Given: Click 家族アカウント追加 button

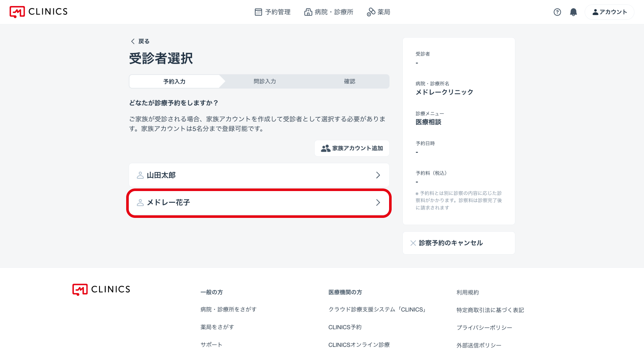Looking at the screenshot, I should [x=352, y=148].
